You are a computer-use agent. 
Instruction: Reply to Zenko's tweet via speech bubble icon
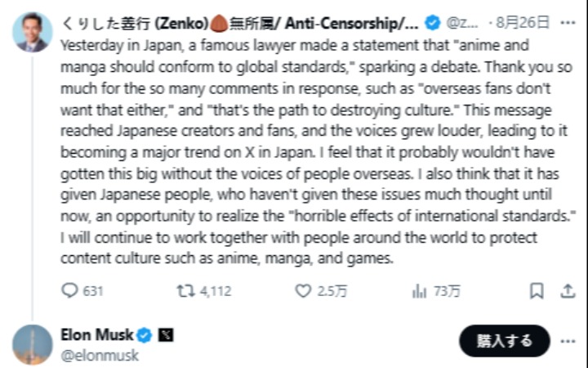71,290
